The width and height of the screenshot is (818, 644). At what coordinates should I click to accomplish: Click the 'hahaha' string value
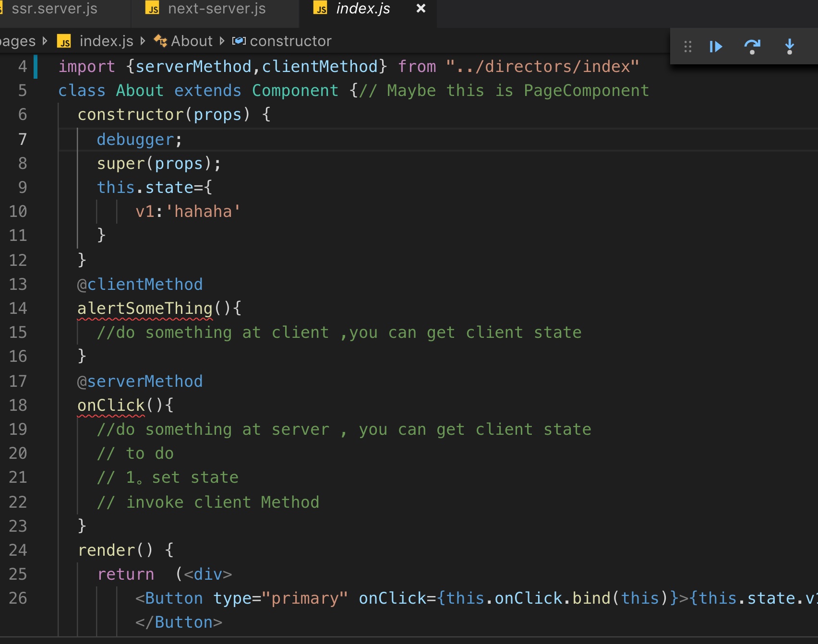[203, 212]
